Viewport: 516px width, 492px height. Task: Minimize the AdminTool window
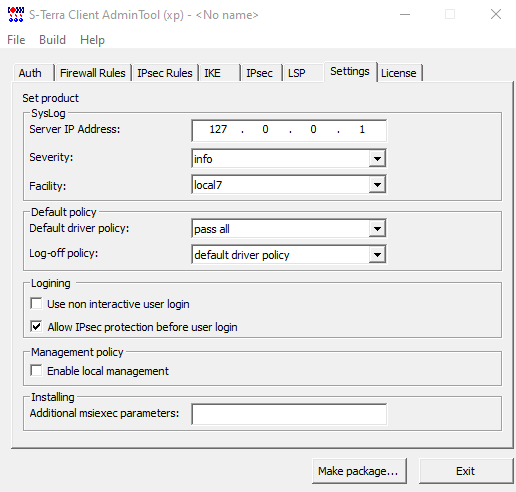coord(405,15)
